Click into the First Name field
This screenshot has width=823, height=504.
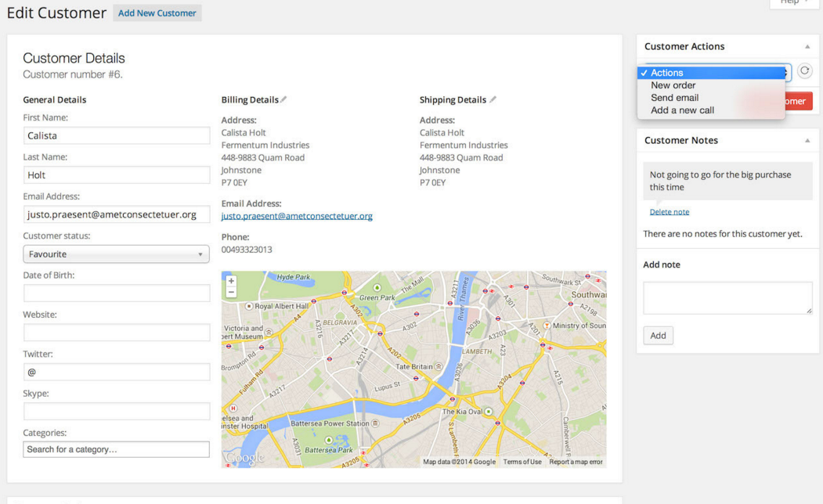[116, 135]
